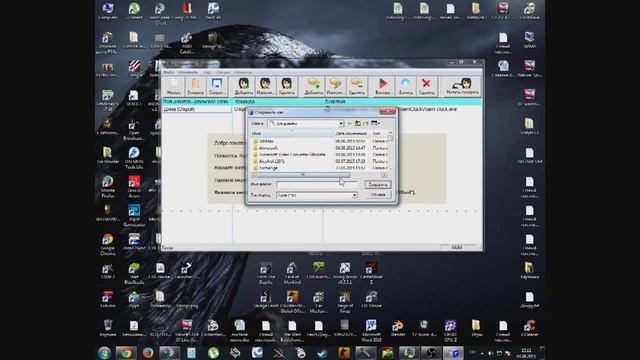Click the Добавить command speech-bubble icon
This screenshot has width=640, height=360.
314,86
